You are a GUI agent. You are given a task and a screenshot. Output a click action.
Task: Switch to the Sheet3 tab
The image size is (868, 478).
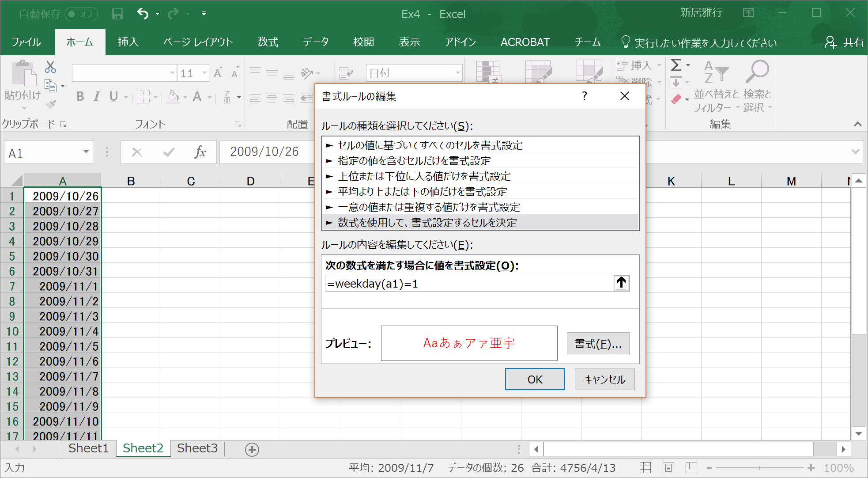197,448
